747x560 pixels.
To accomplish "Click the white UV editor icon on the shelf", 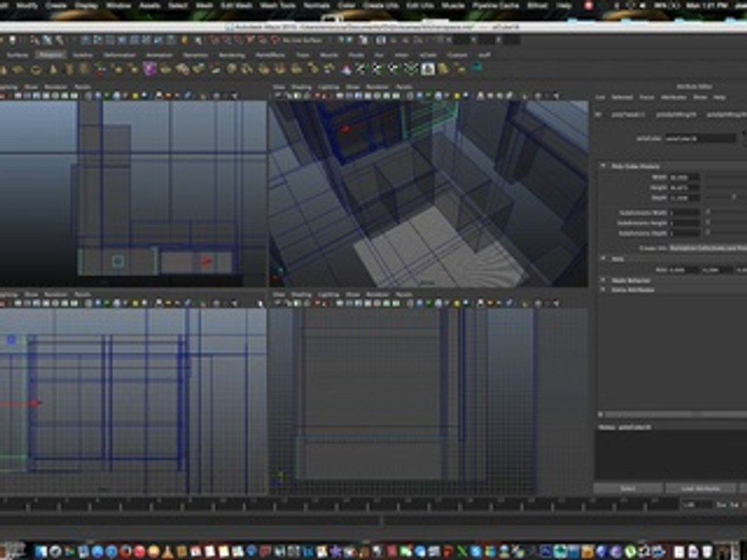I will [427, 69].
